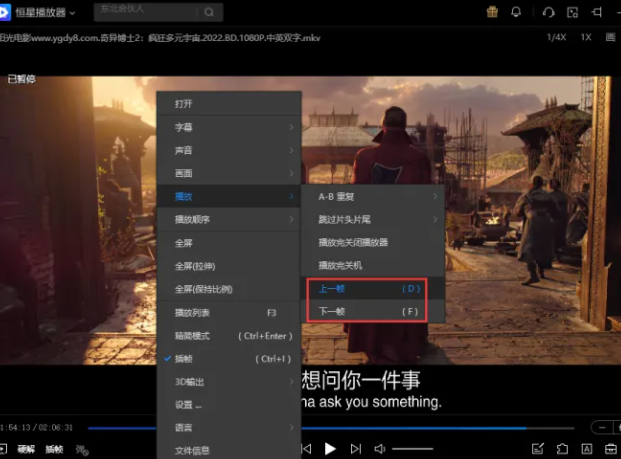
Task: Open the toolbox briefcase icon
Action: pyautogui.click(x=611, y=449)
